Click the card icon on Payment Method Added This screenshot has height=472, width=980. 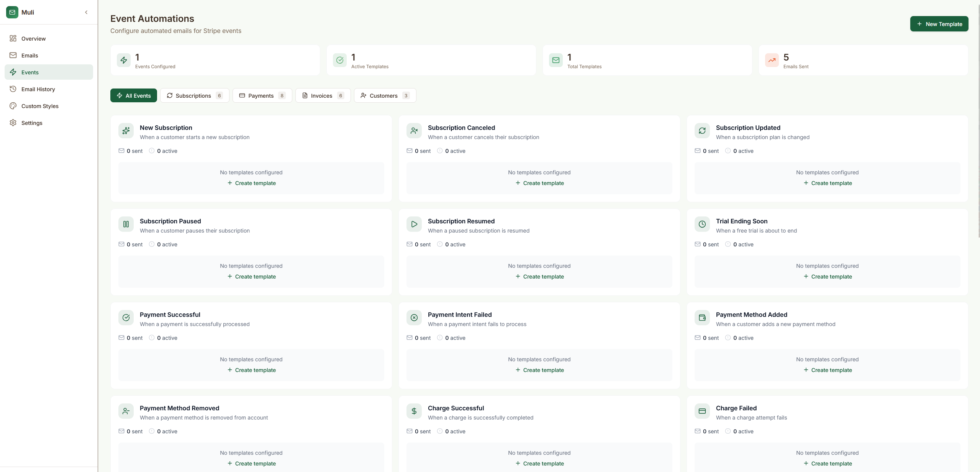(x=702, y=317)
